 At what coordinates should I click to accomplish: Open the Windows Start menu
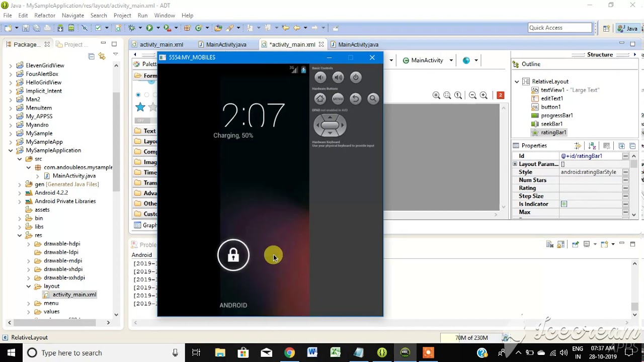(11, 352)
